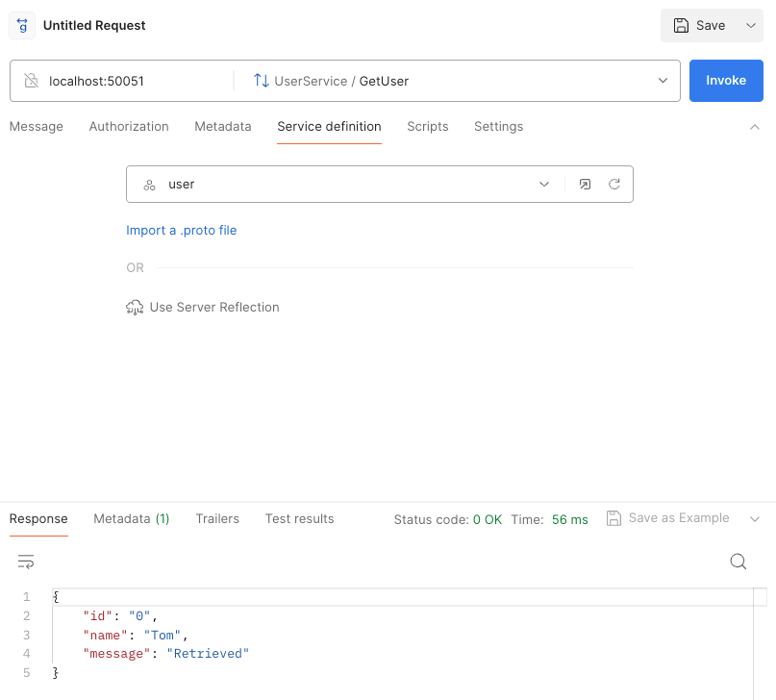Refresh the selected proto definition

(x=614, y=184)
